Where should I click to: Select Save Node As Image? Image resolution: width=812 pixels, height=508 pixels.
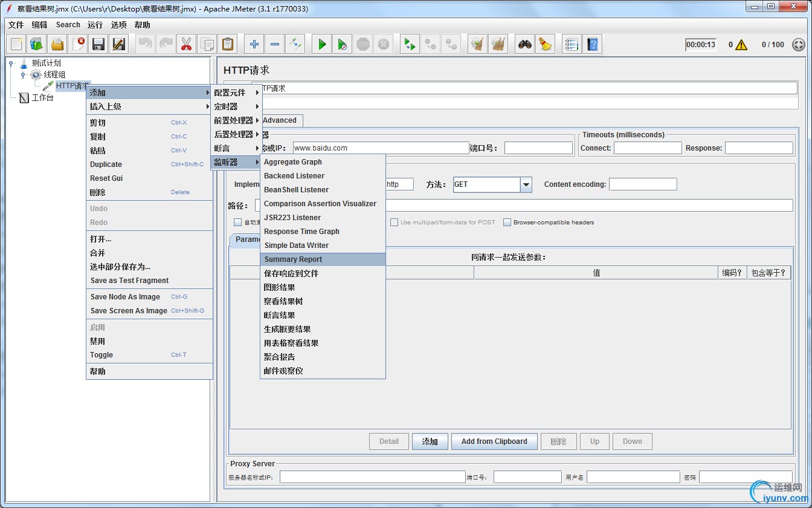149,297
